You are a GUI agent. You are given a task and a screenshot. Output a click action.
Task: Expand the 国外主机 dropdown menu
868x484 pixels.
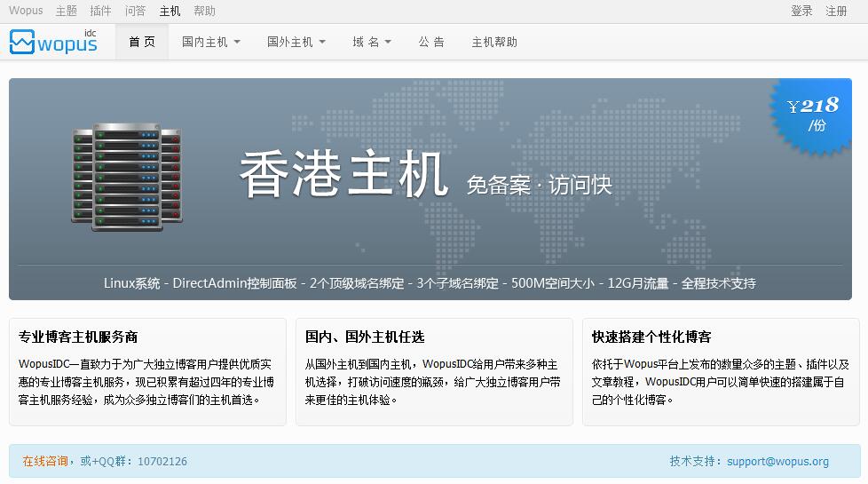pos(296,42)
